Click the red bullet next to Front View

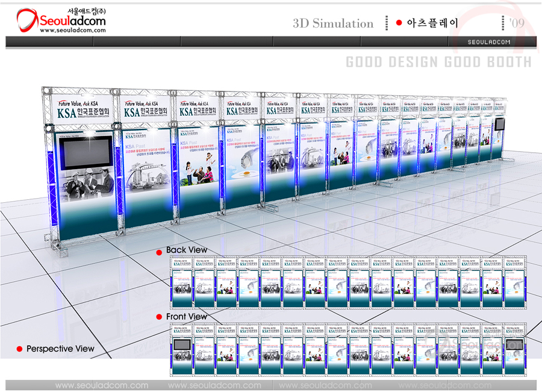(x=159, y=317)
